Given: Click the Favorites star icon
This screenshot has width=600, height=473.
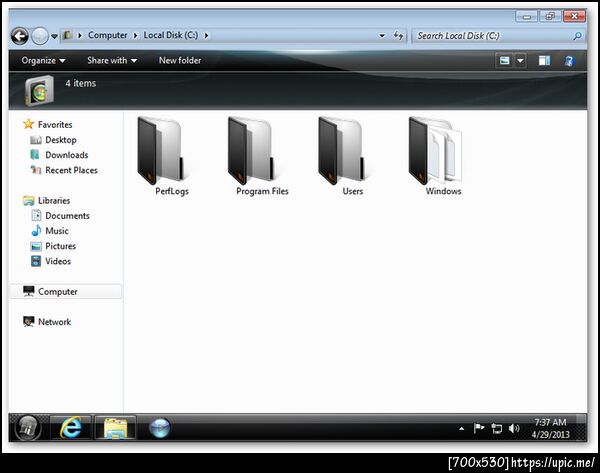Looking at the screenshot, I should coord(29,124).
